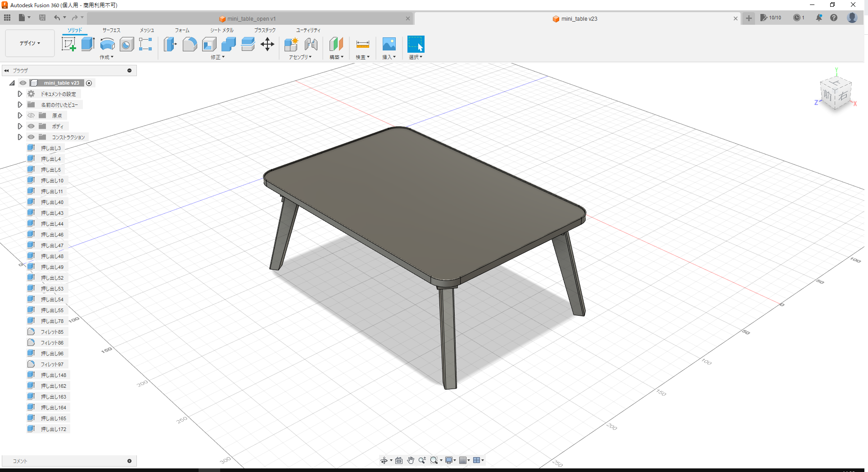Open the 作成 dropdown menu
This screenshot has height=472, width=868.
click(106, 57)
